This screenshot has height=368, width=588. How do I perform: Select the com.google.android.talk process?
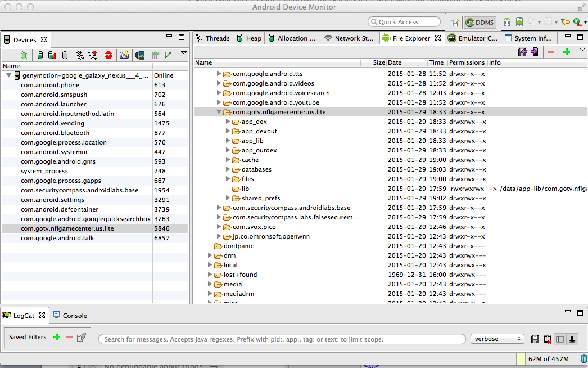[x=95, y=238]
